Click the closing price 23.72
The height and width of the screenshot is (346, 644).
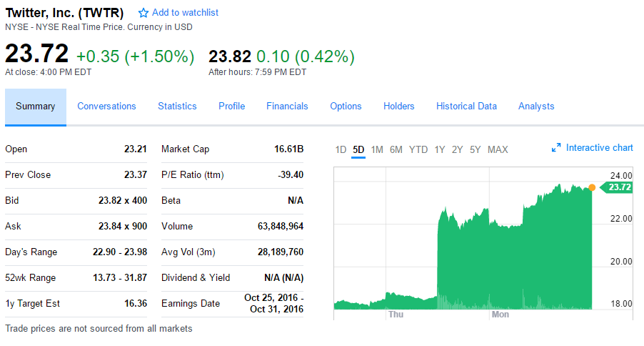point(37,54)
